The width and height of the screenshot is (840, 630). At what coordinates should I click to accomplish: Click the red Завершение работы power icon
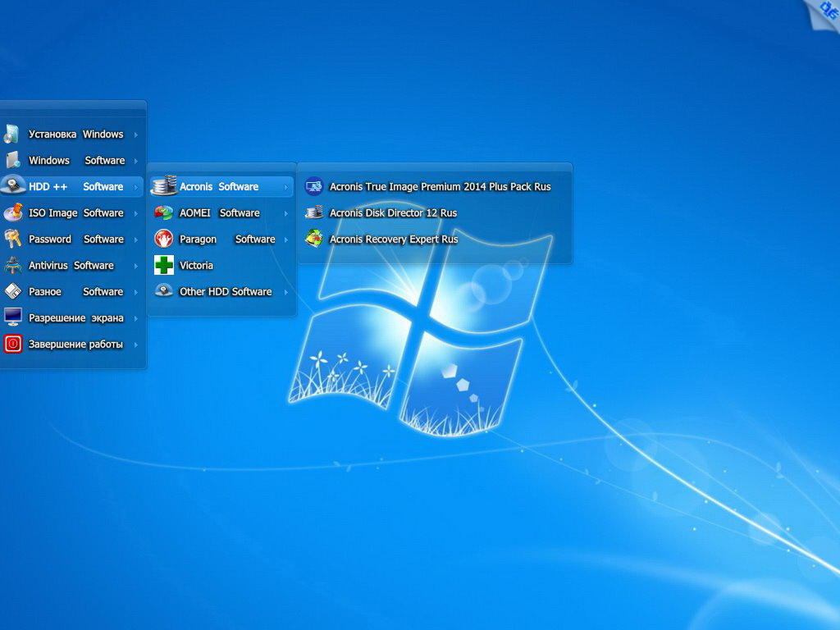coord(12,345)
